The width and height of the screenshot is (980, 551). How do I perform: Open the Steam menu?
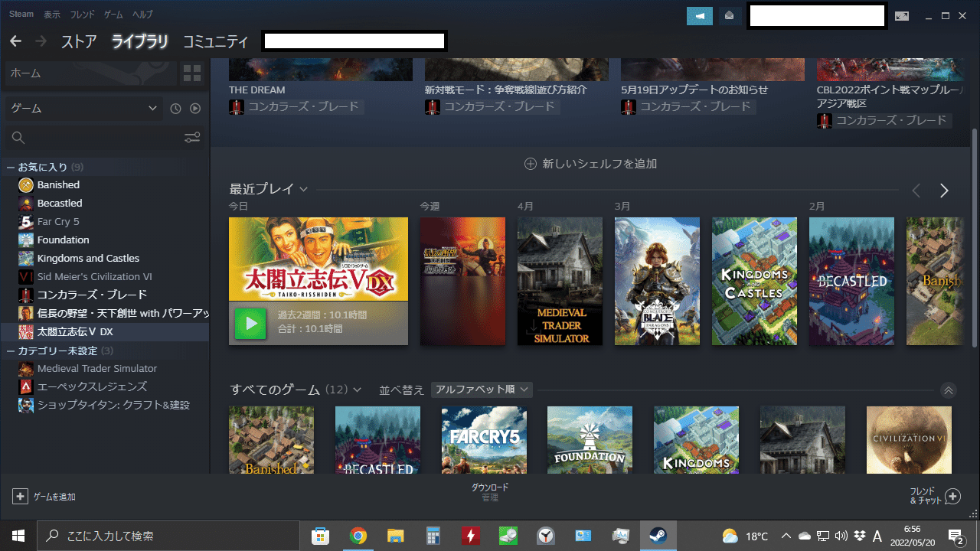point(21,14)
